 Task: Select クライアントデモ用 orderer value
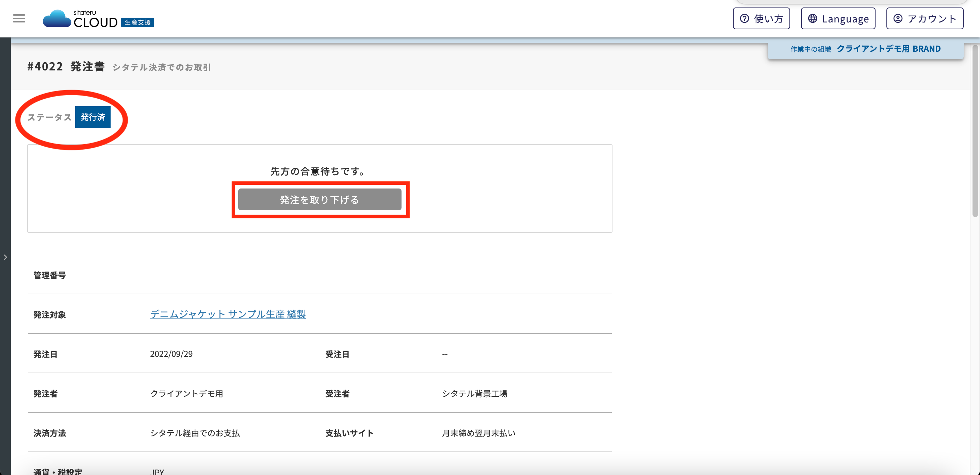(186, 394)
